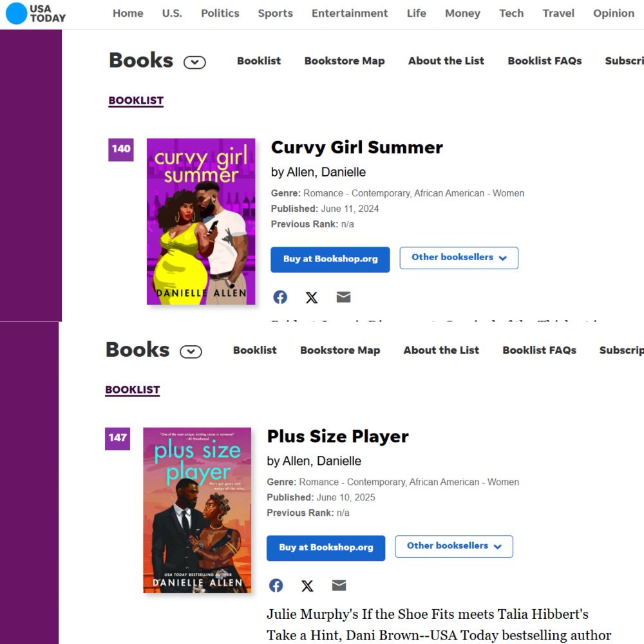The image size is (644, 644).
Task: Click the lower Books heading
Action: click(138, 350)
